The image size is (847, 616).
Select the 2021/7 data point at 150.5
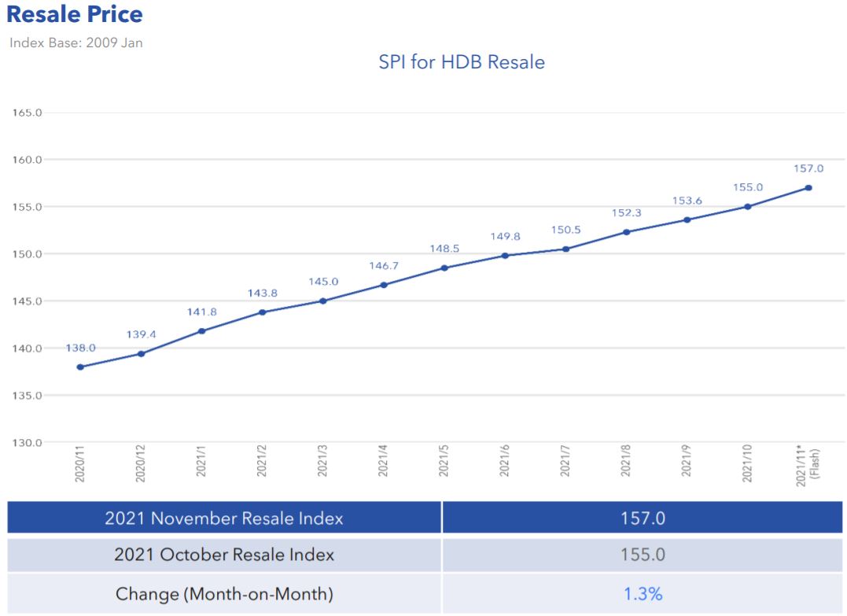pos(565,249)
